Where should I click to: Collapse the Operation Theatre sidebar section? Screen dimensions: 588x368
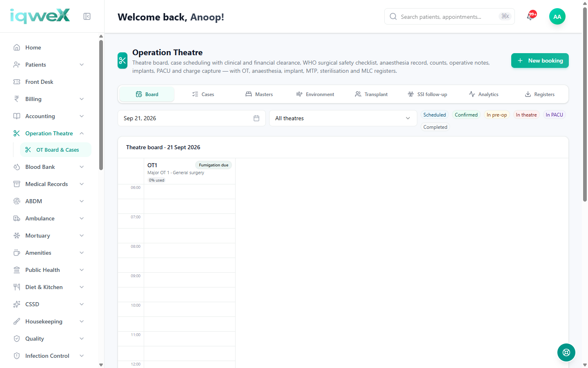coord(82,133)
